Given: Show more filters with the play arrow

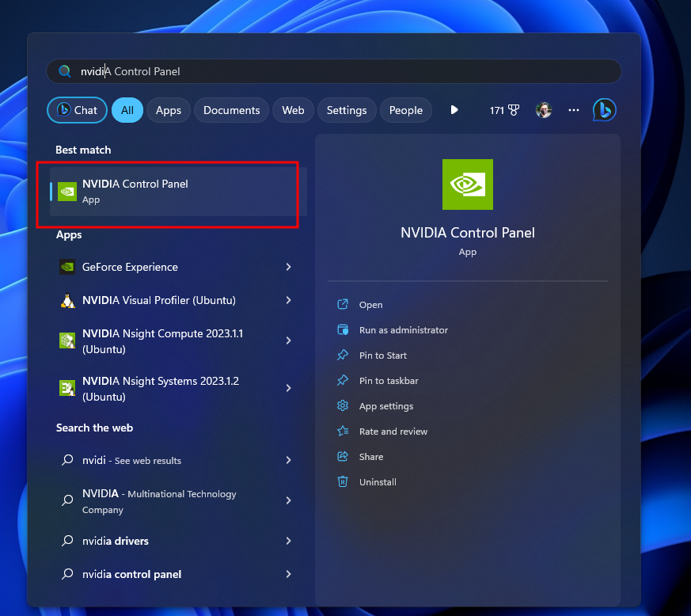Looking at the screenshot, I should tap(454, 109).
